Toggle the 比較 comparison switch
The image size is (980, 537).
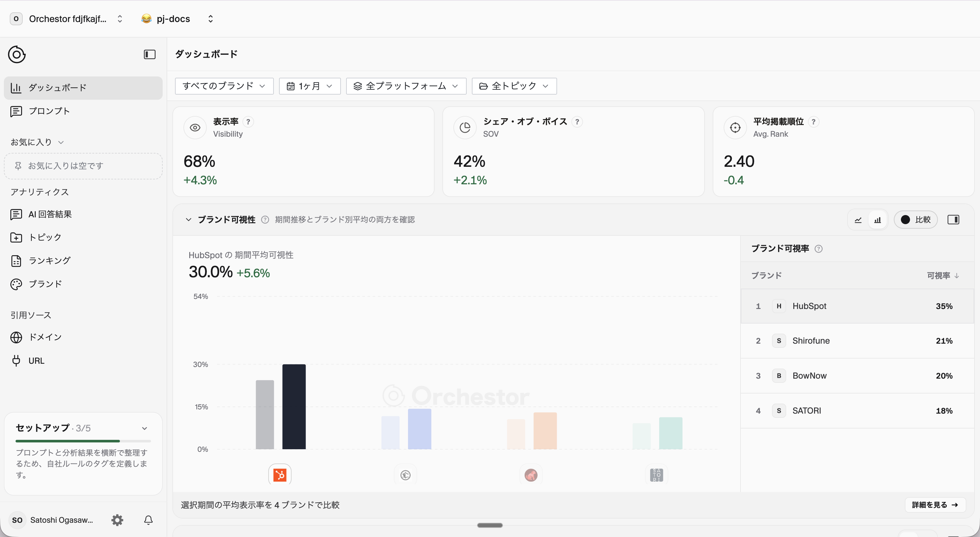[x=915, y=220]
